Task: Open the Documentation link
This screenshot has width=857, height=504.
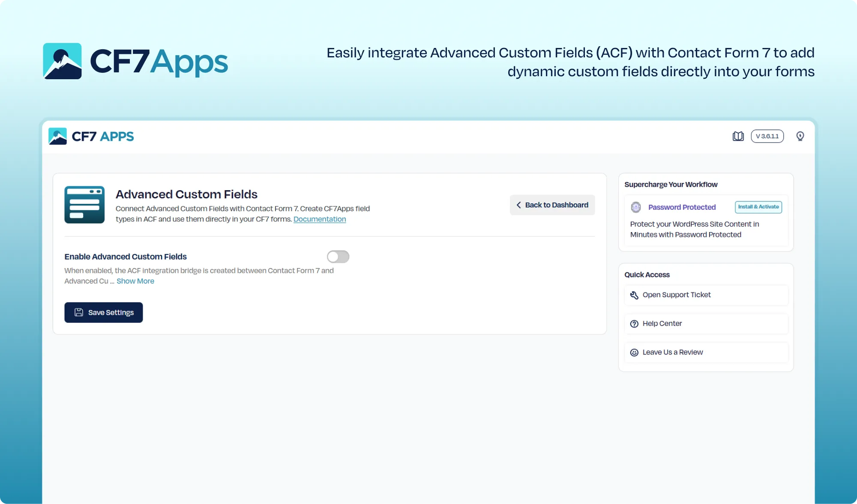Action: [320, 219]
